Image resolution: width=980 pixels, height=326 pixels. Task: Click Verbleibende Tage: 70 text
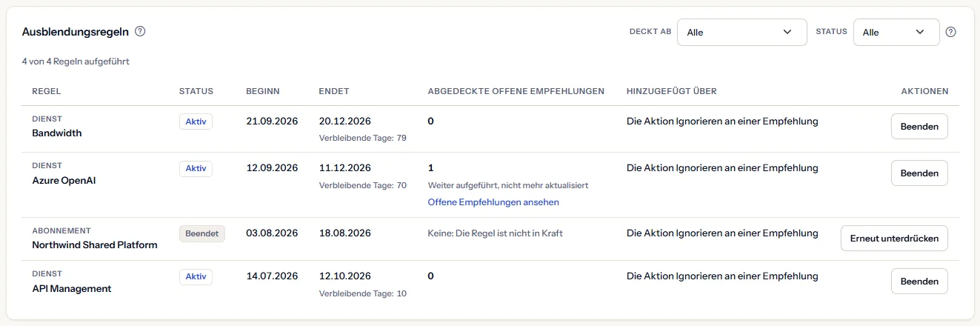(363, 185)
